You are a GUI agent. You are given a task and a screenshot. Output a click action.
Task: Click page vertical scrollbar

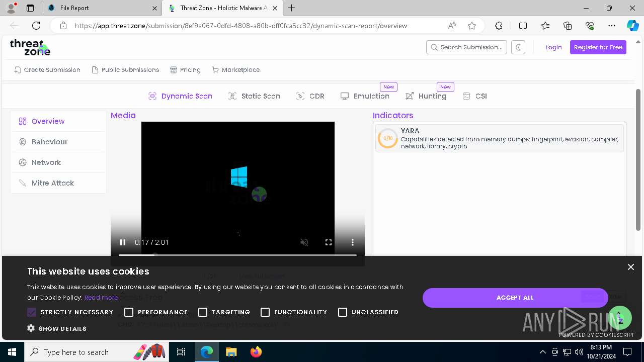point(638,160)
